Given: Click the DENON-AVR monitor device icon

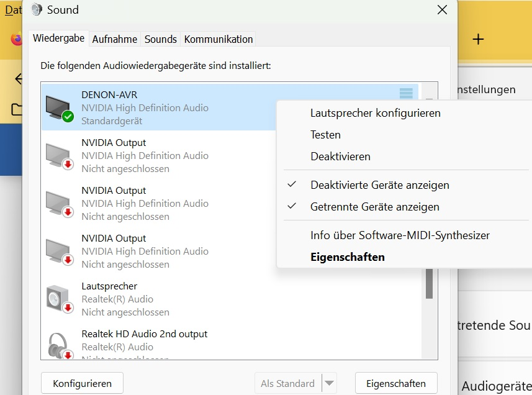Looking at the screenshot, I should 60,108.
